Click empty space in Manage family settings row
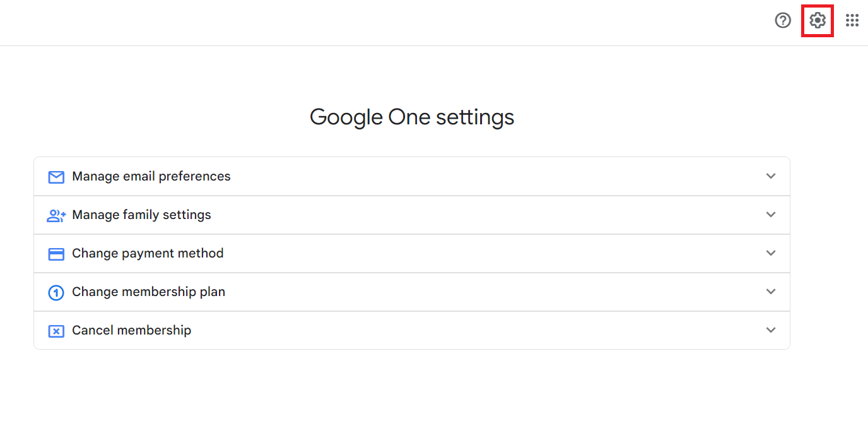The image size is (868, 433). [x=486, y=215]
